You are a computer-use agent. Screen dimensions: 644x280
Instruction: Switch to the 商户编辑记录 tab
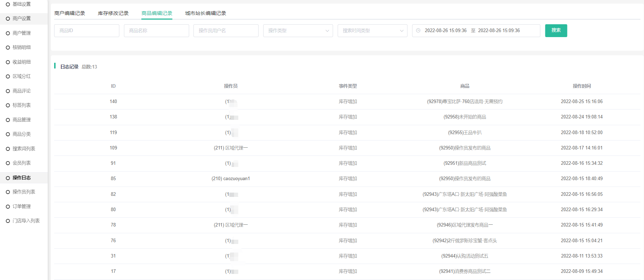point(70,13)
